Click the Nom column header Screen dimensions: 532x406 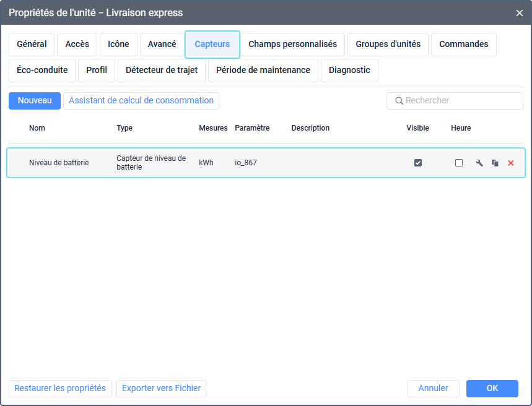click(x=37, y=128)
